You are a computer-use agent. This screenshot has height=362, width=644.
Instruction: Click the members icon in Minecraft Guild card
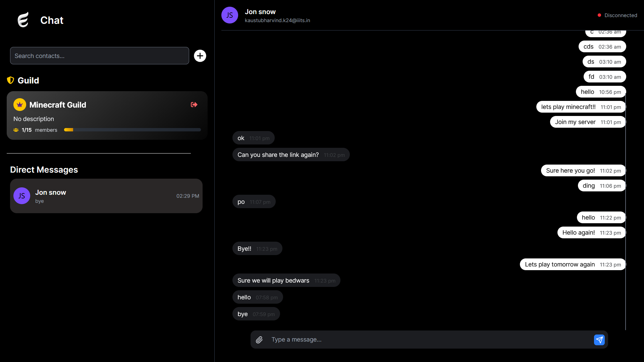coord(15,130)
